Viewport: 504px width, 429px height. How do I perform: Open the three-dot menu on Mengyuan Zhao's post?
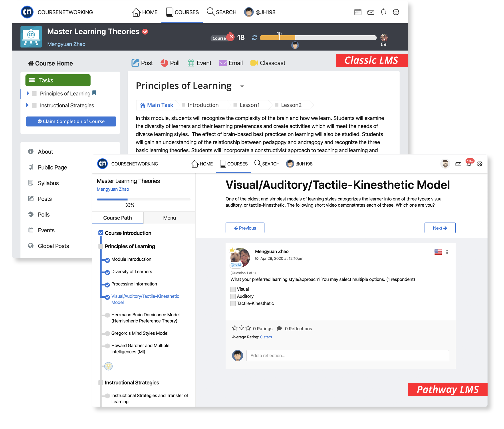click(447, 252)
